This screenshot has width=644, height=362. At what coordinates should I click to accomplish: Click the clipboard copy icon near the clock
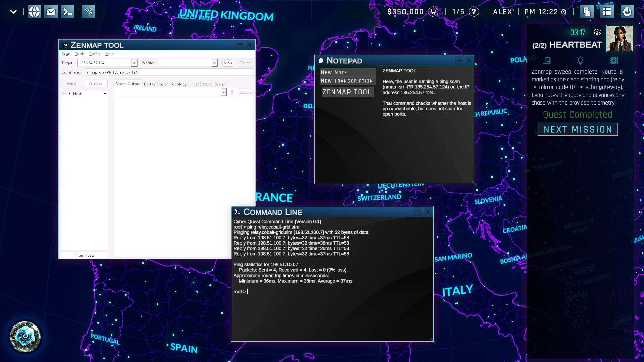587,11
